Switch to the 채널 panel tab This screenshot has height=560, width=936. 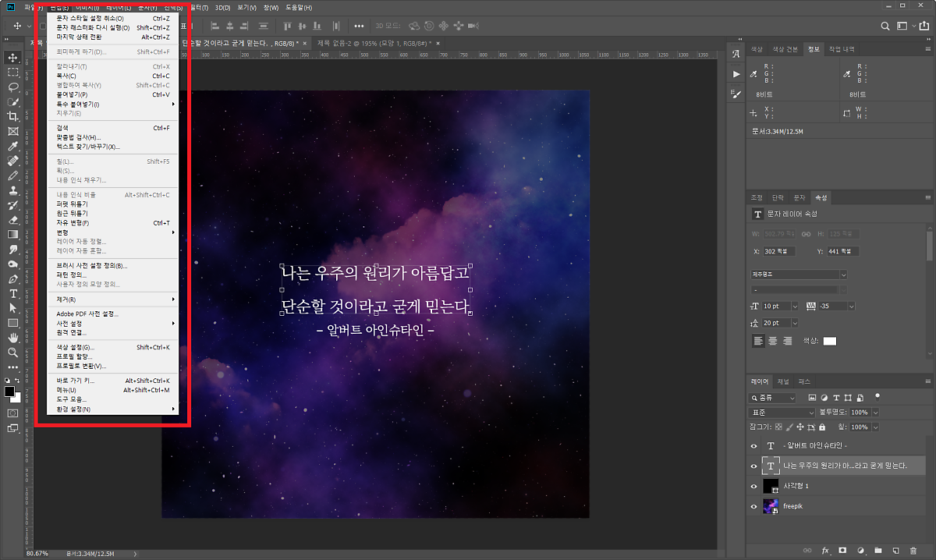click(783, 381)
